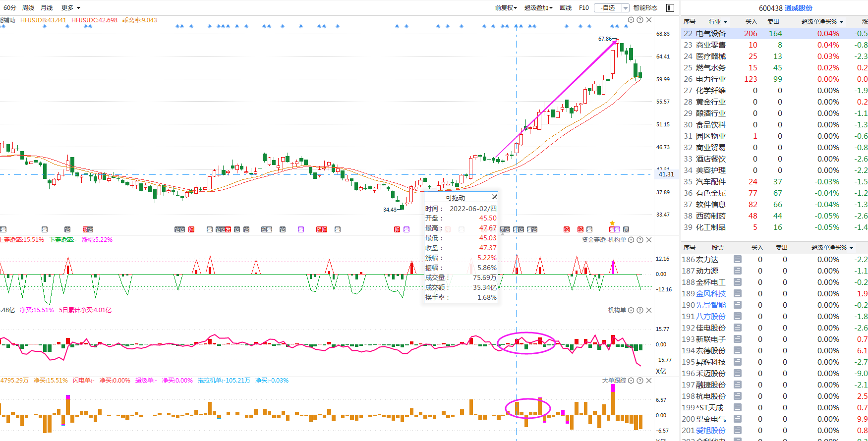The height and width of the screenshot is (441, 868).
Task: Open document icon for 宏德股份 row
Action: tap(738, 350)
